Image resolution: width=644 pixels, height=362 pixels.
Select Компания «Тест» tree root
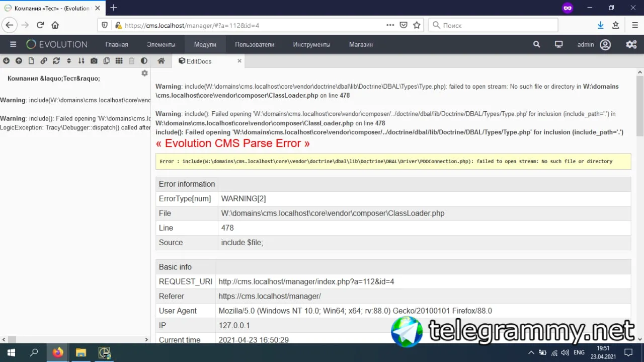pos(54,79)
